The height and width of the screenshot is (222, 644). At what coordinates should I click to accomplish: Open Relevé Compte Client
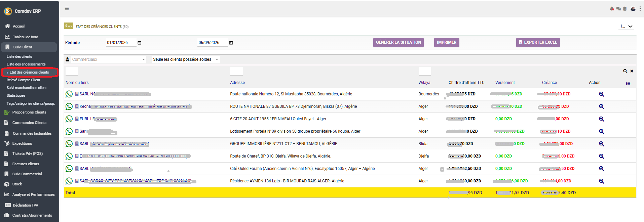23,80
